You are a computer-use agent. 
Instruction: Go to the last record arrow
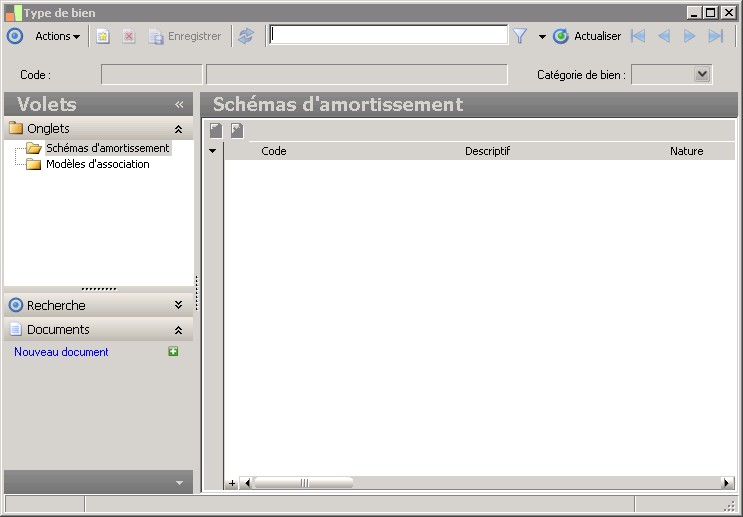click(716, 36)
